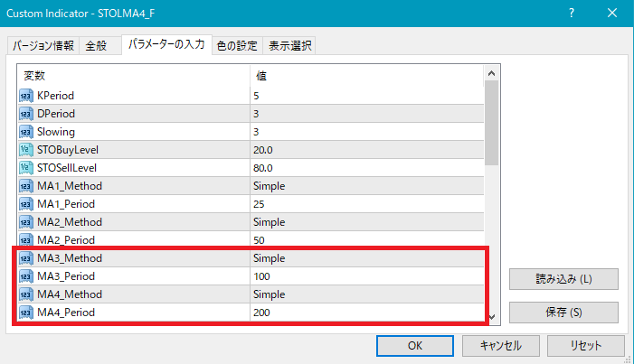Viewport: 634px width, 364px height.
Task: Click the KPeriod integer parameter icon
Action: [25, 96]
